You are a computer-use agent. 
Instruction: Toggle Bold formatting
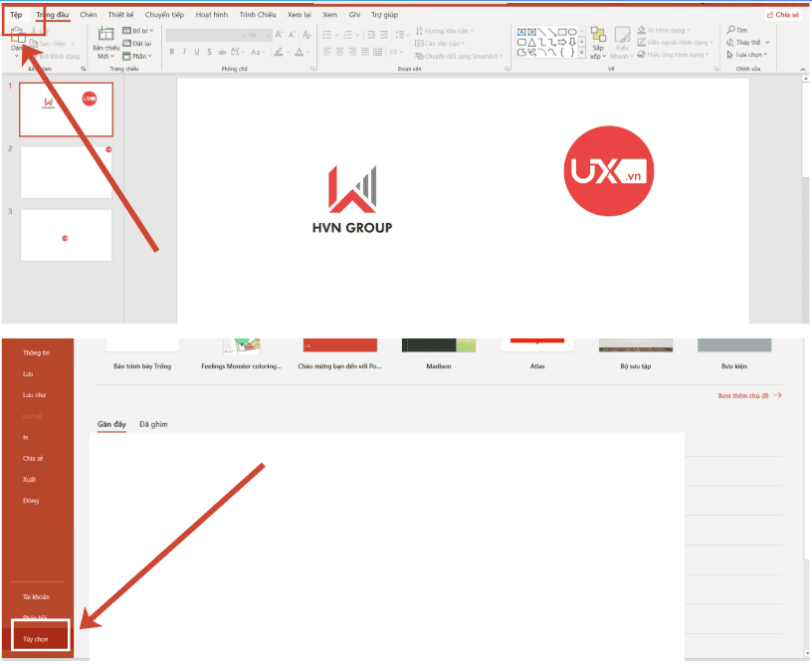(171, 52)
